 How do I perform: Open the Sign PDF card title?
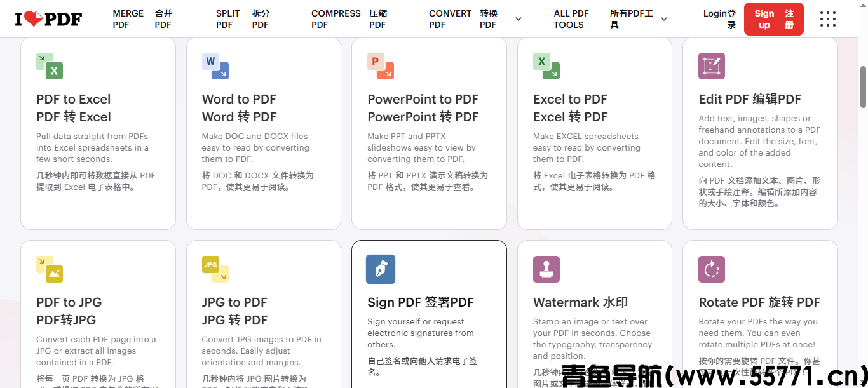click(421, 302)
